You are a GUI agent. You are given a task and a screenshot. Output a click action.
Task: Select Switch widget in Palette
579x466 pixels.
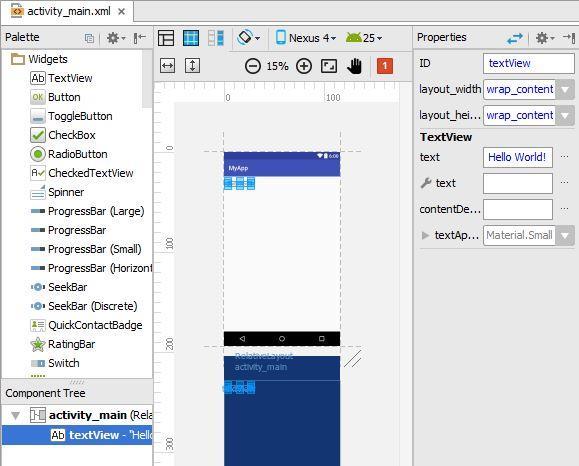coord(55,363)
